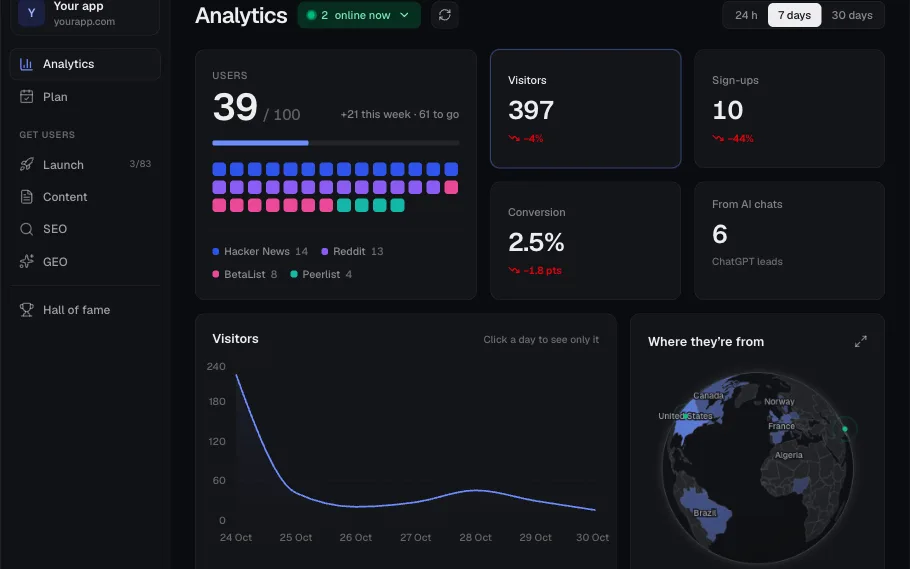This screenshot has width=910, height=569.
Task: Select 28 Oct on the visitors chart
Action: tap(475, 537)
